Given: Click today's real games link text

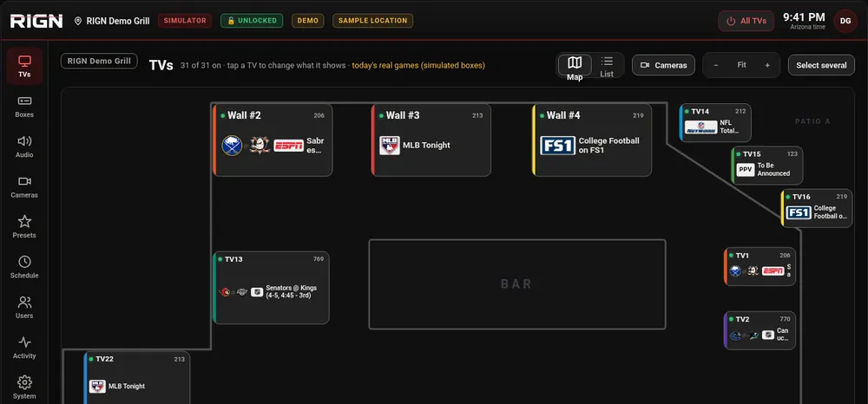Looking at the screenshot, I should (418, 65).
